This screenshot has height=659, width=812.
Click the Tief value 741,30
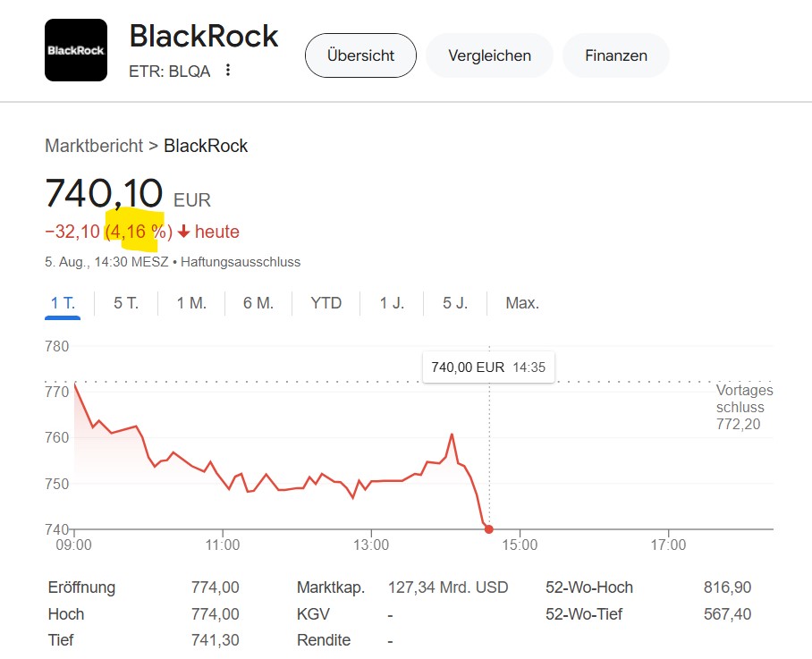(x=215, y=640)
